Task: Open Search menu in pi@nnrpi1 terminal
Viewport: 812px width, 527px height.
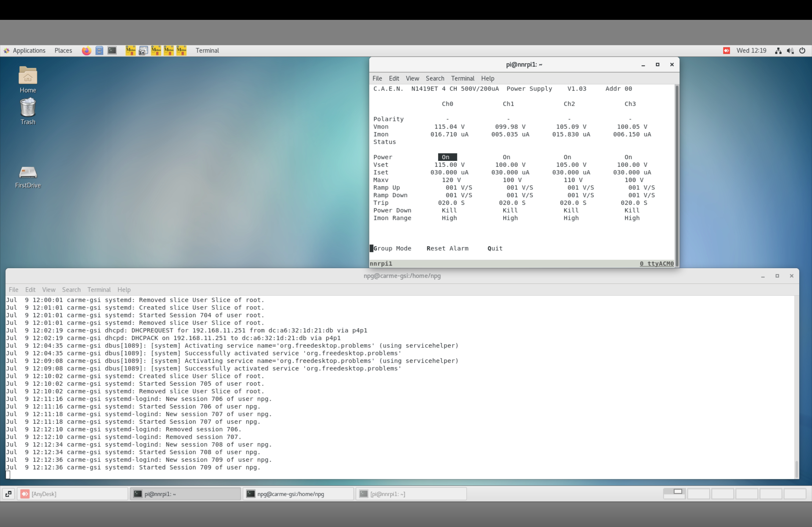Action: tap(435, 78)
